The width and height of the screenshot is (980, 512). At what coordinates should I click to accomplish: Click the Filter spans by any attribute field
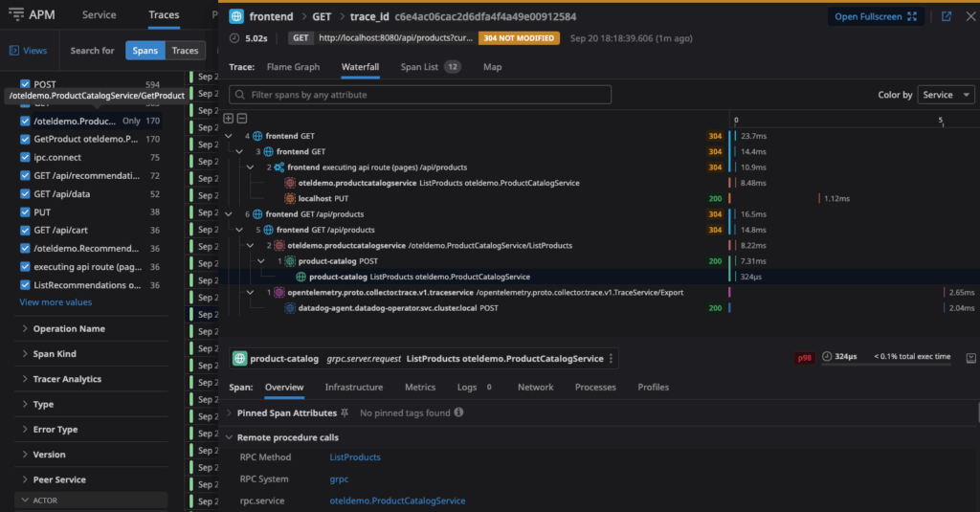[x=421, y=95]
